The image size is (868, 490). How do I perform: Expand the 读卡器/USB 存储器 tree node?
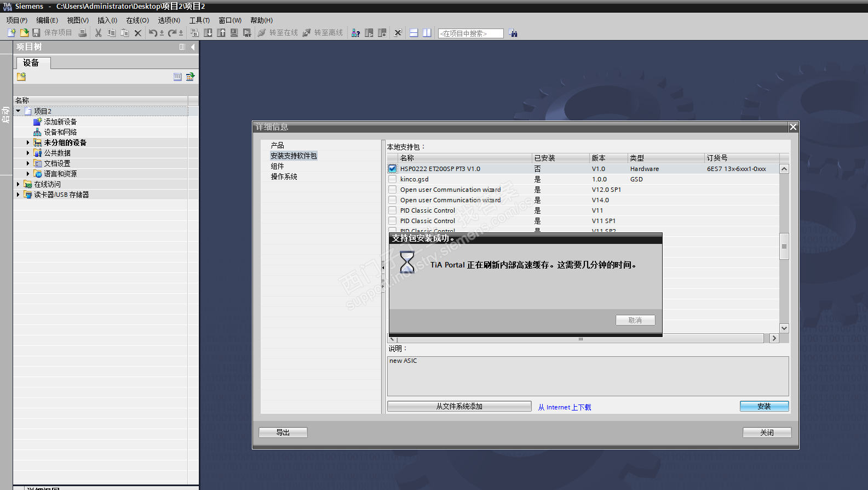18,195
